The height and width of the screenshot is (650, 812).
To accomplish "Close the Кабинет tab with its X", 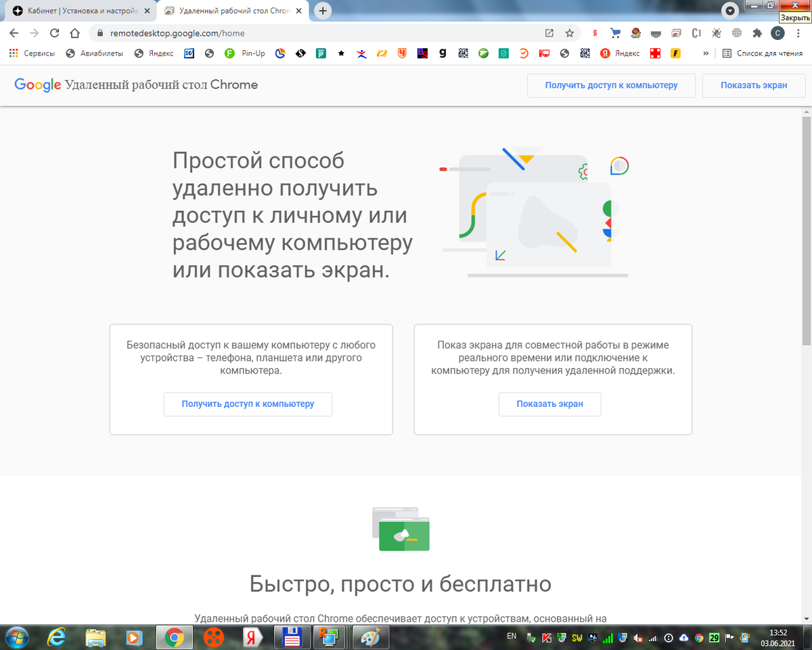I will 147,12.
